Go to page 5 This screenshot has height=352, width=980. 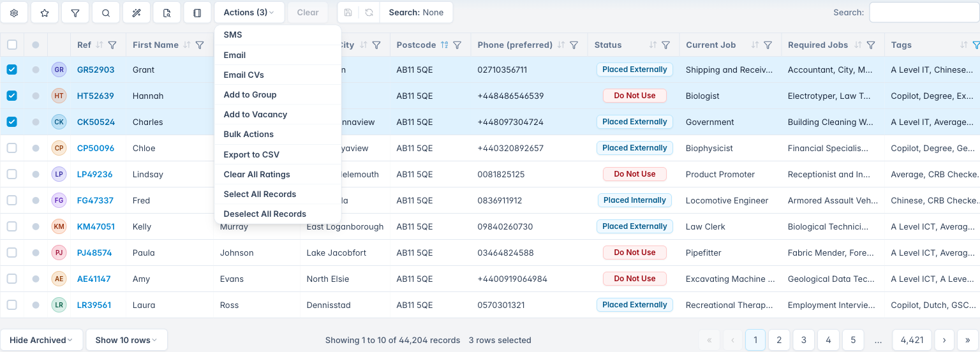(x=853, y=340)
